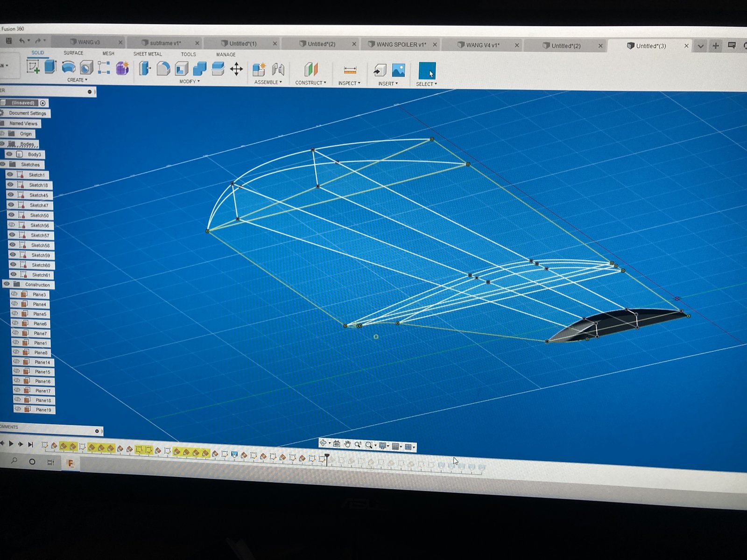Click Windows search icon on taskbar
747x560 pixels.
[14, 461]
